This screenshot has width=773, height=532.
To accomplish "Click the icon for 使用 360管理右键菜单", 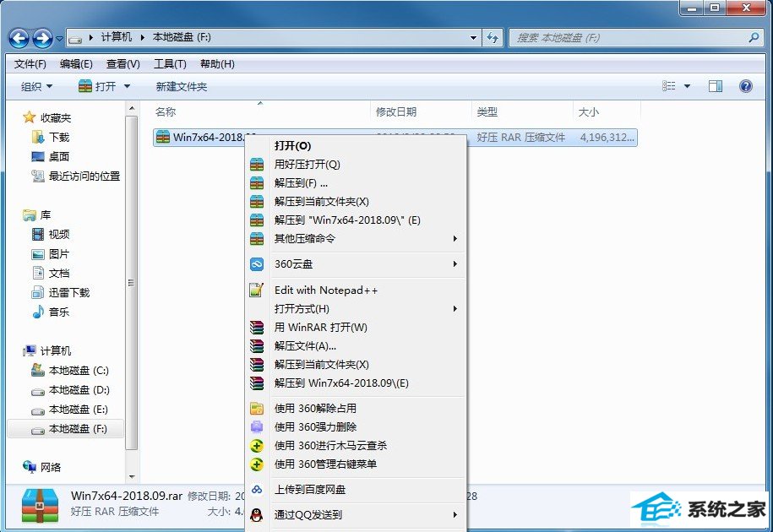I will click(x=257, y=464).
